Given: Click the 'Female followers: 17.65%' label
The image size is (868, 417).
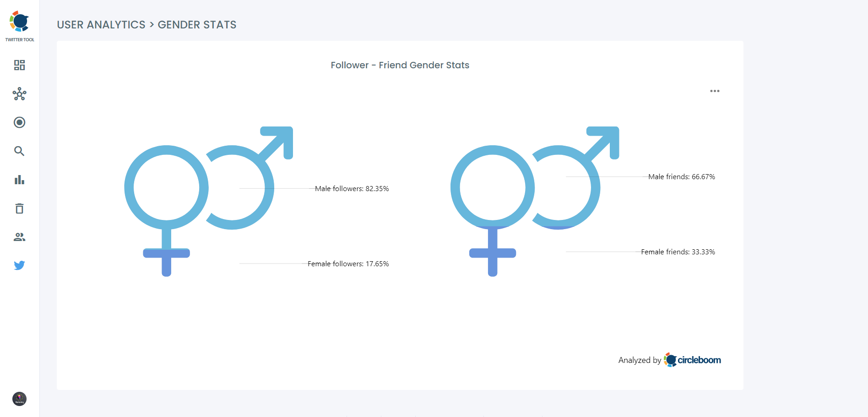Looking at the screenshot, I should pos(348,263).
